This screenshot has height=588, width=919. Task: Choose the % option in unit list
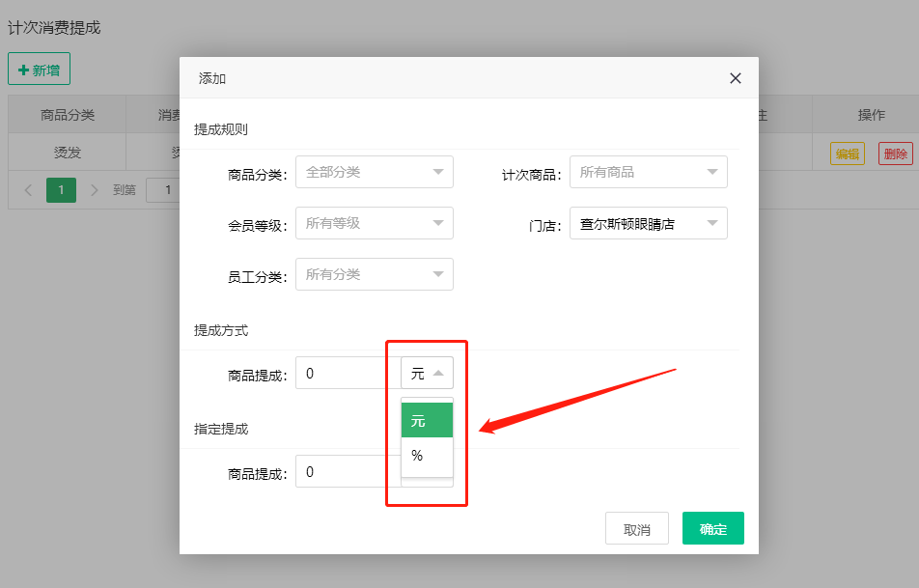click(427, 456)
